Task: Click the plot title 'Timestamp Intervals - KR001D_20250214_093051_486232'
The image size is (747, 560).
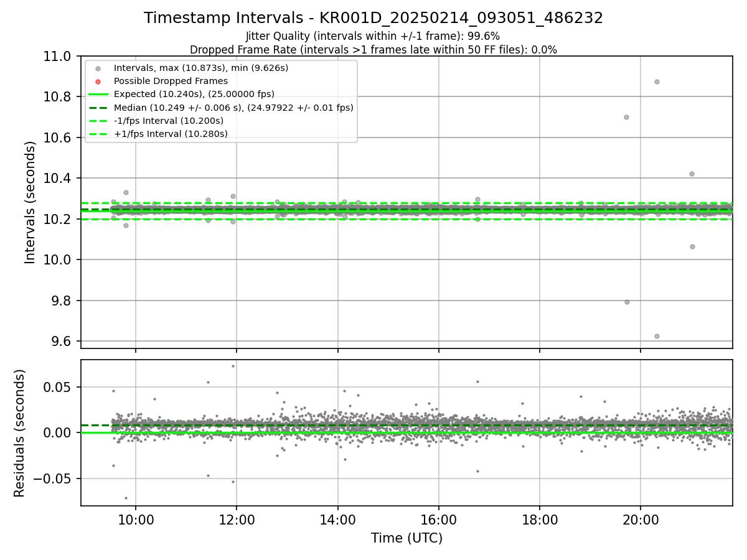Action: tap(374, 18)
